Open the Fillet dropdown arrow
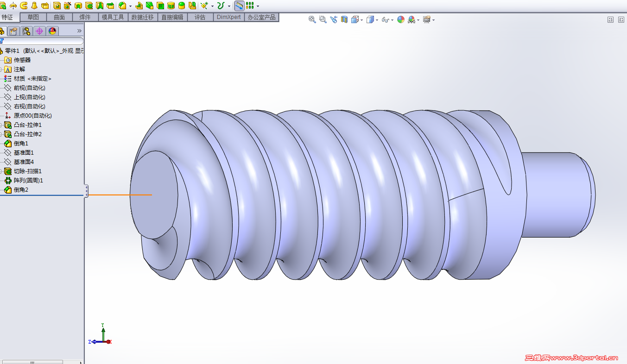 (130, 6)
